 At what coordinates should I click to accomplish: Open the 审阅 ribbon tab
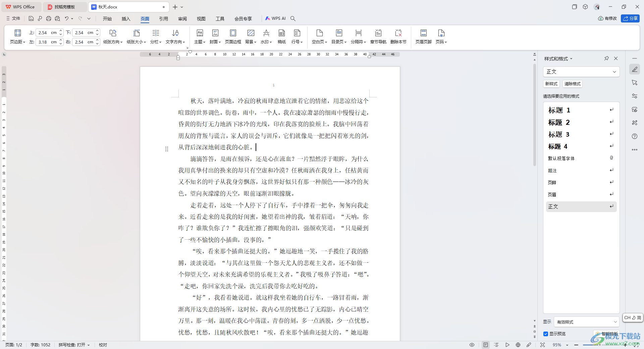(182, 19)
